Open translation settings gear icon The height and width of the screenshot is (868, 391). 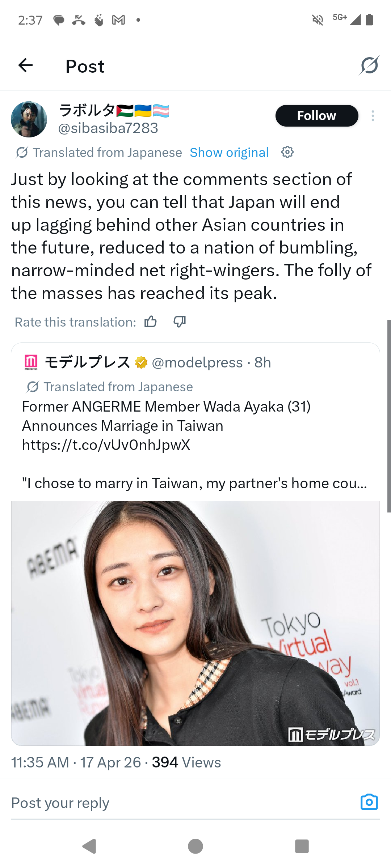click(287, 152)
